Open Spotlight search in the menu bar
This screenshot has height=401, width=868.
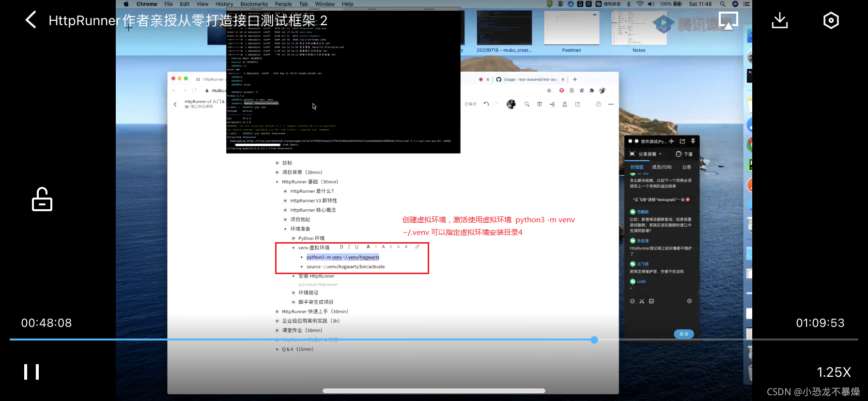722,4
